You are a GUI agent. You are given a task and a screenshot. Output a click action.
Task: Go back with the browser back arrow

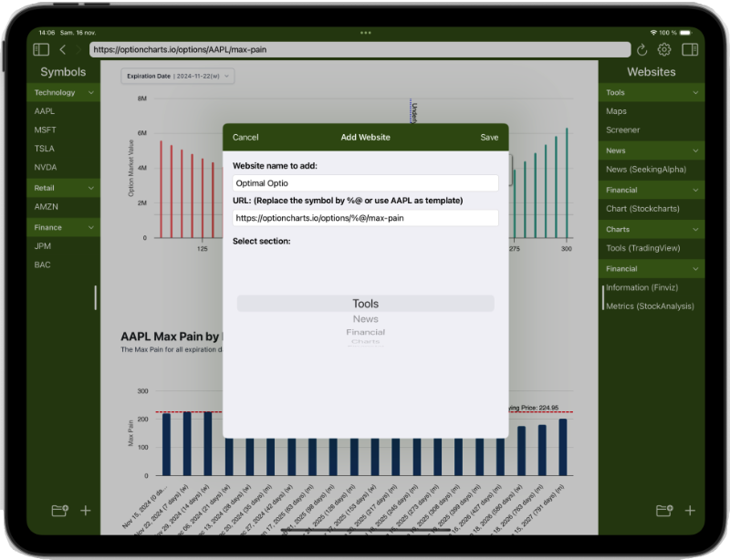62,49
